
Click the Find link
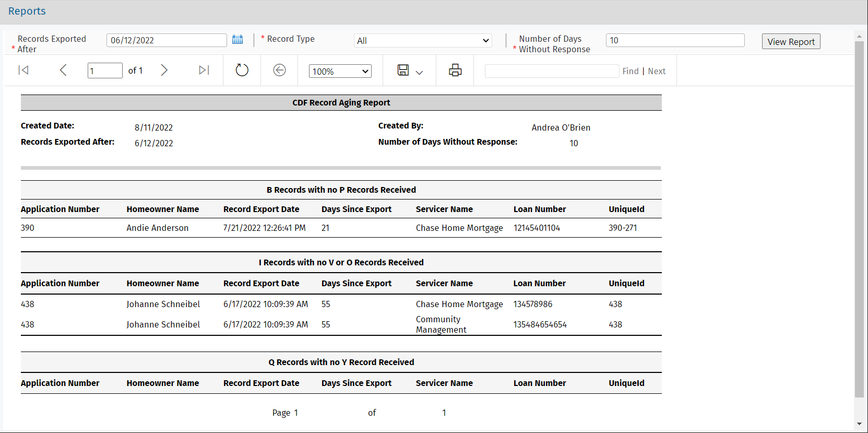(630, 71)
